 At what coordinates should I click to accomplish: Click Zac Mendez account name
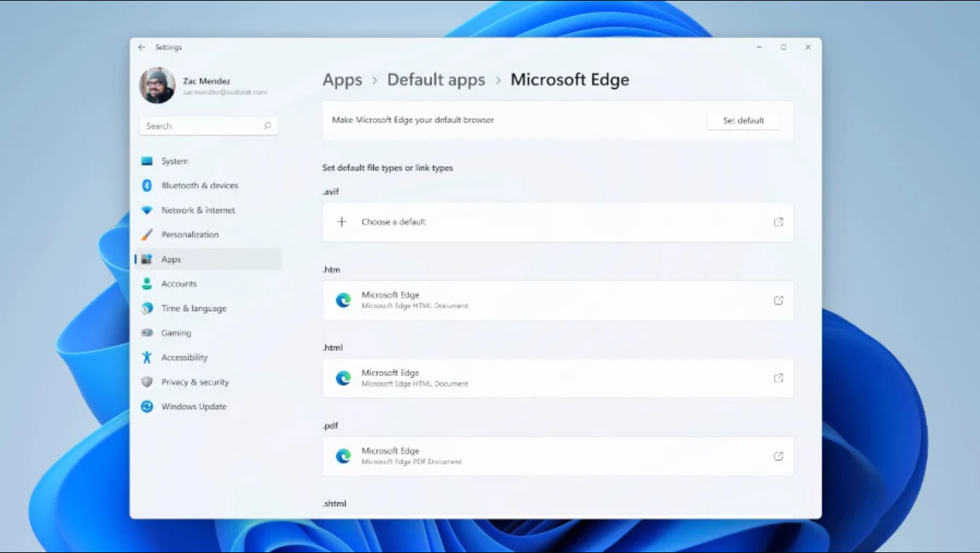click(206, 81)
